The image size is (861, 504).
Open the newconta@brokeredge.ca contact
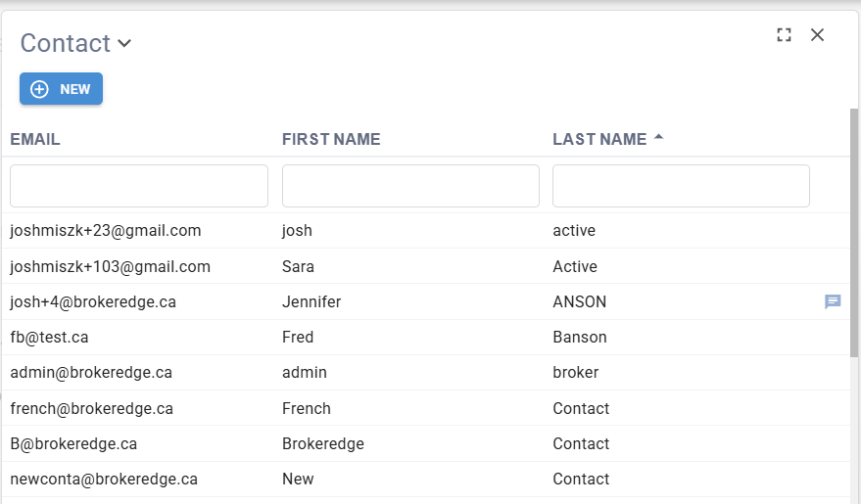coord(426,480)
